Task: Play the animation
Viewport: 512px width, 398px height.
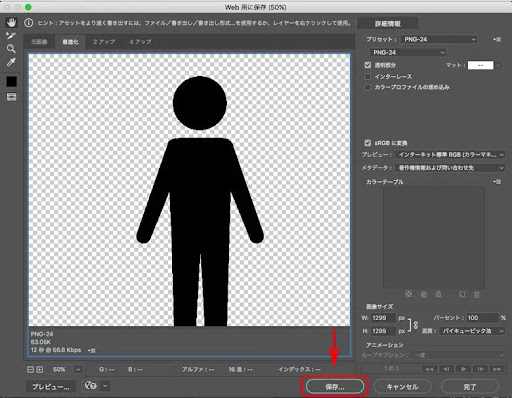Action: pyautogui.click(x=463, y=369)
